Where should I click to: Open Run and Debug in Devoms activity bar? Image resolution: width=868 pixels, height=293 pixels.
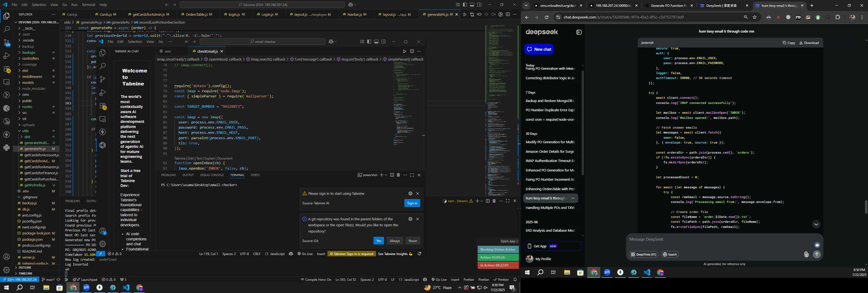7,56
